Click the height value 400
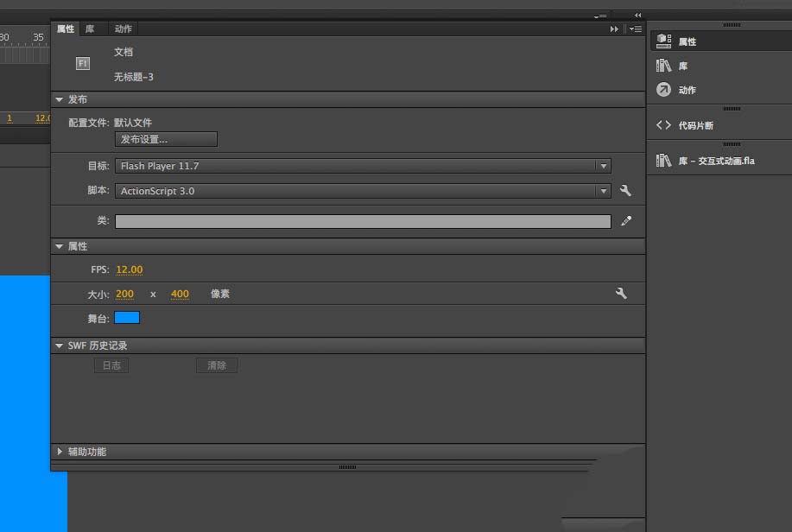This screenshot has width=792, height=532. pyautogui.click(x=180, y=294)
